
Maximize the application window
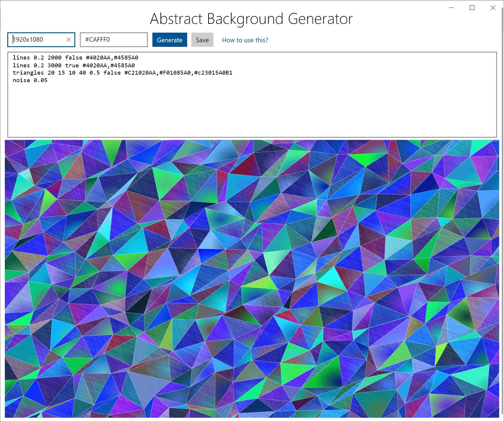point(472,8)
